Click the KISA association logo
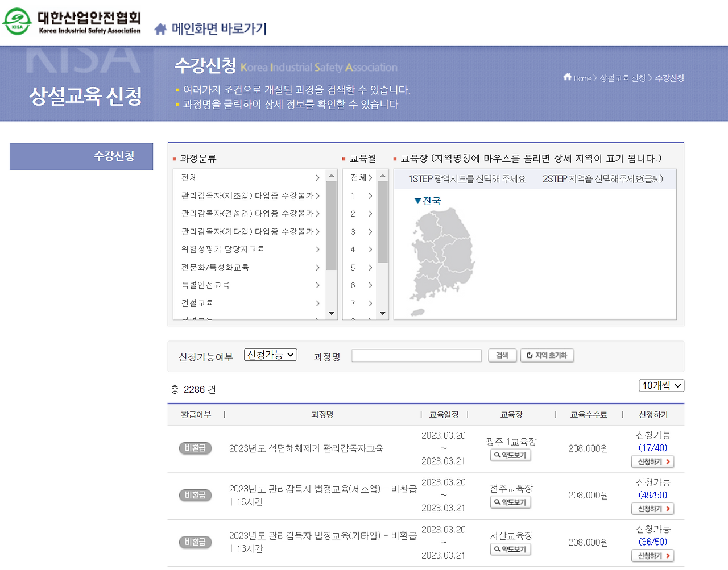Screen dimensions: 728x570 pos(16,22)
